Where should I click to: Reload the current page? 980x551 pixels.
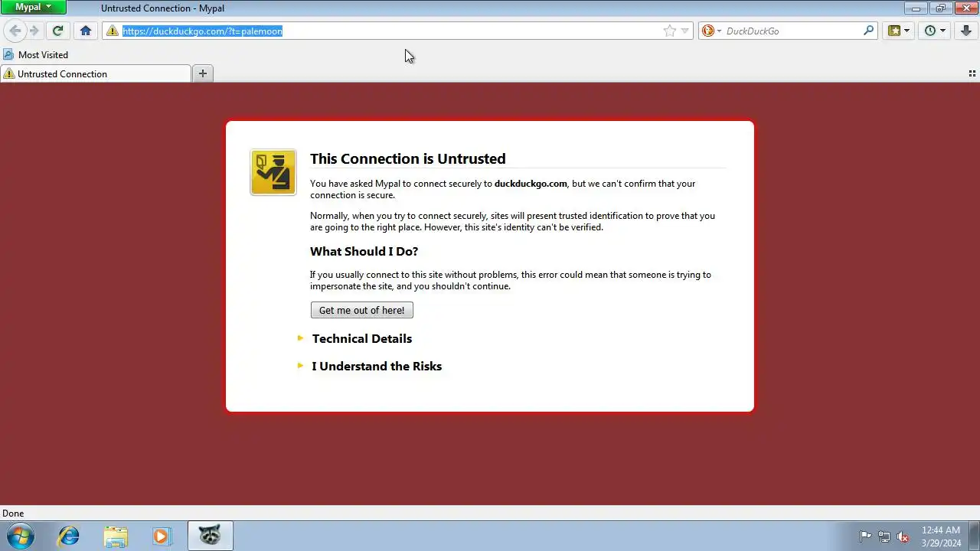[x=57, y=31]
